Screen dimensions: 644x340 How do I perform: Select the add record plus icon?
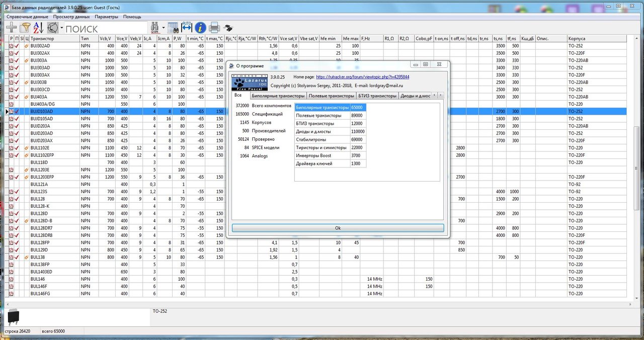pos(11,28)
